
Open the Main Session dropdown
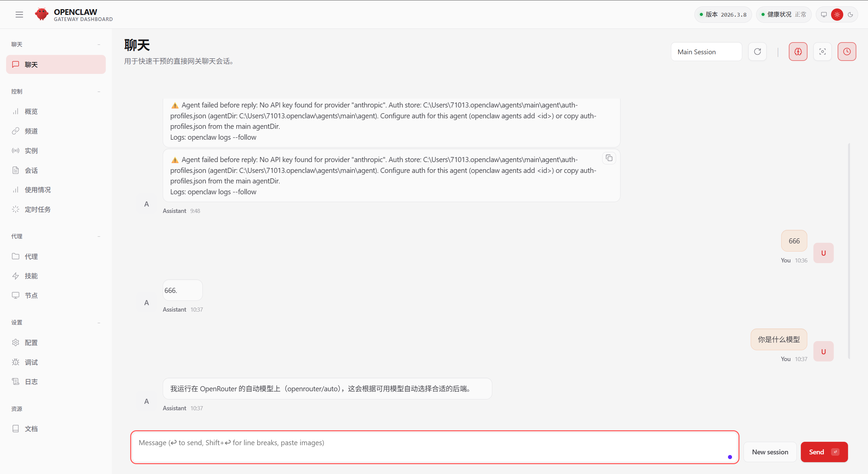tap(706, 52)
